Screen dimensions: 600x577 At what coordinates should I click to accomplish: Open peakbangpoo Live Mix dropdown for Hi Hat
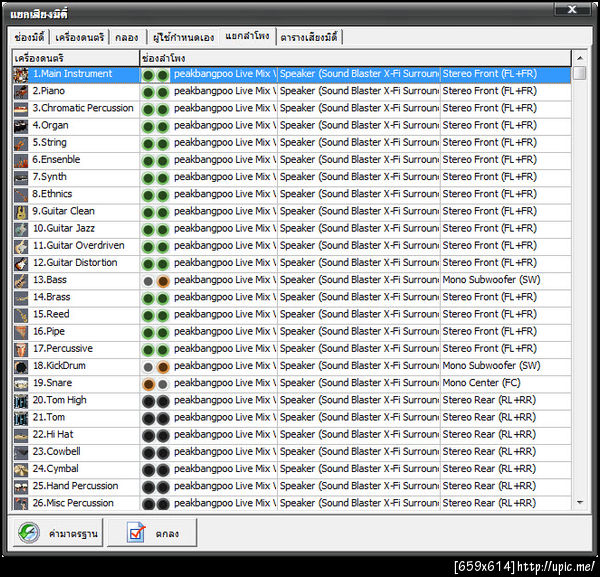click(224, 435)
